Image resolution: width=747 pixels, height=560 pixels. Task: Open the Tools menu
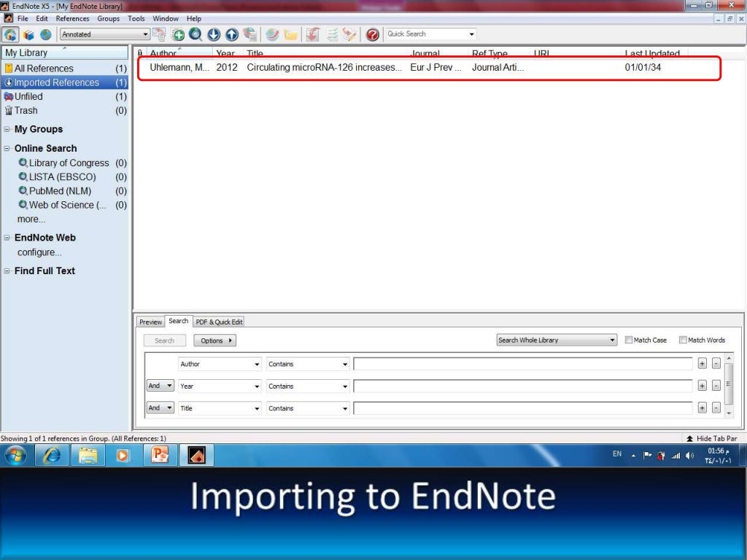click(136, 18)
